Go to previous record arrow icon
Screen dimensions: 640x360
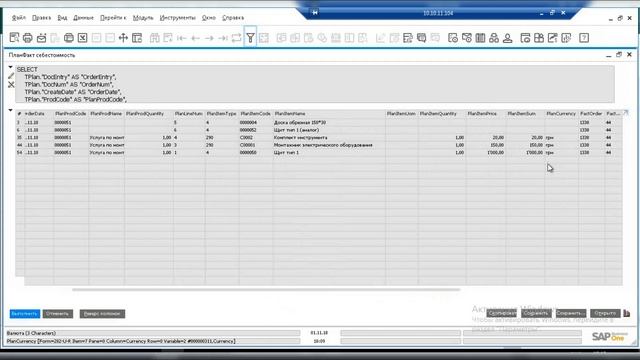tap(196, 38)
